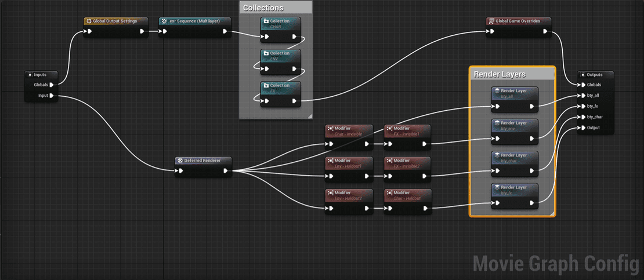This screenshot has width=644, height=280.
Task: Click the Global Output Settings input pin
Action: [x=89, y=31]
